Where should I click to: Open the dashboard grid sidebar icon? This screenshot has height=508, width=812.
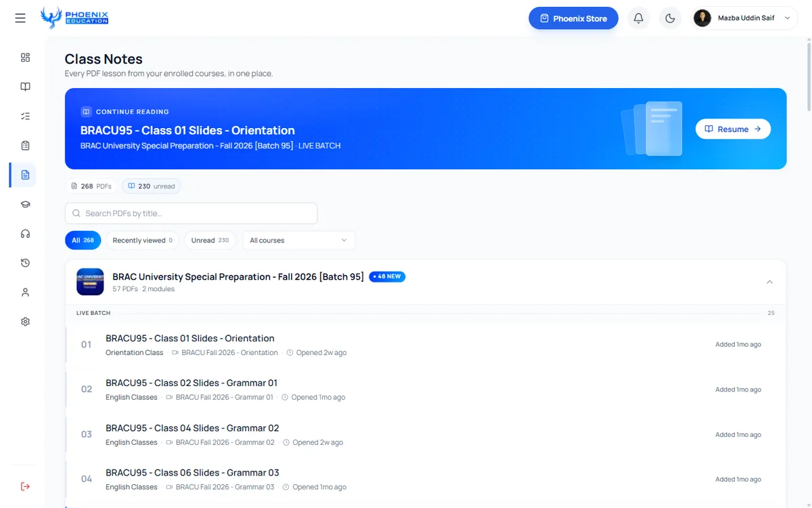tap(25, 58)
